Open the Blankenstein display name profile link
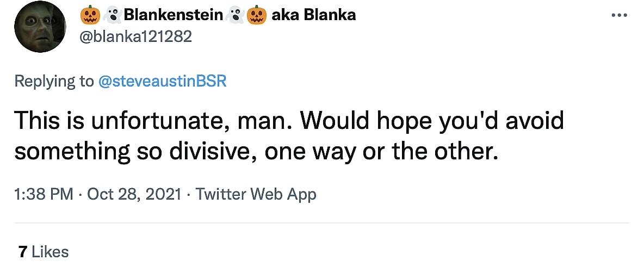This screenshot has width=644, height=273. [x=173, y=15]
